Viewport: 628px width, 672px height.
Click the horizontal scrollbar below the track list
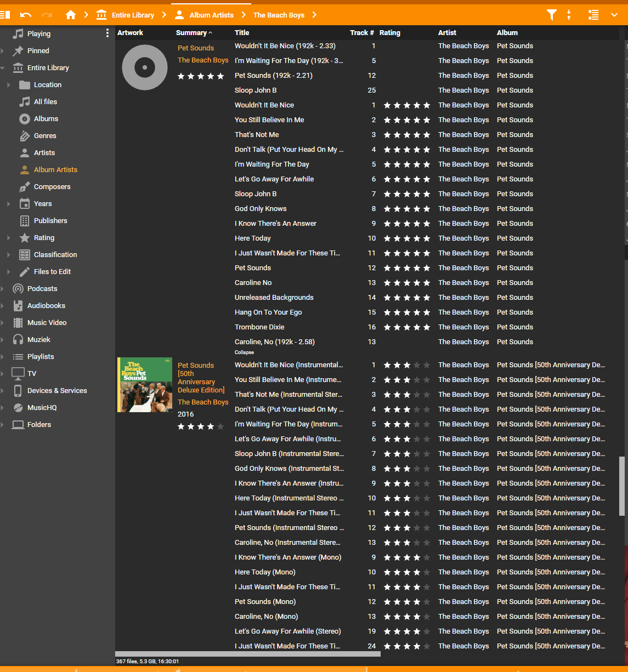coord(247,654)
